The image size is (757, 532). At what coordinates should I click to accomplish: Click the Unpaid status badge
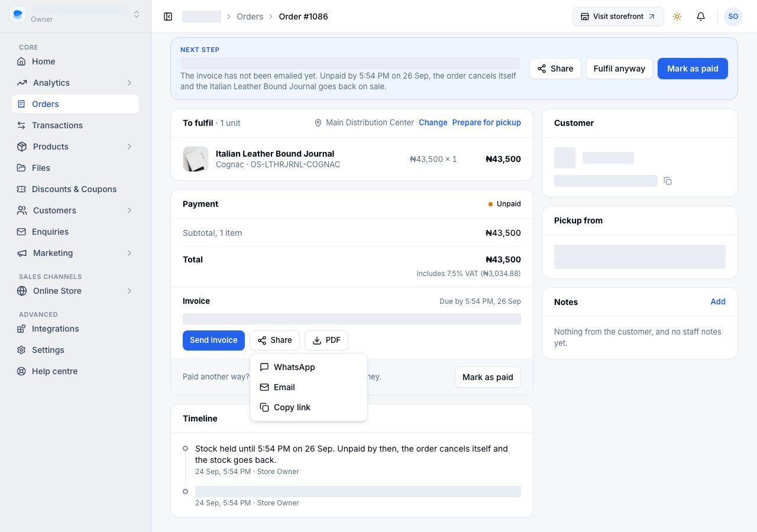coord(504,204)
